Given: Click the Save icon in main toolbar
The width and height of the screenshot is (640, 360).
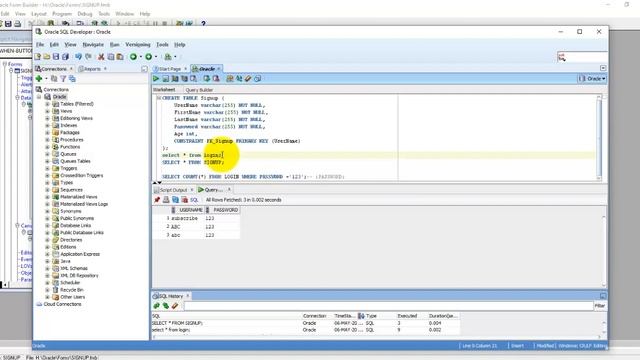Looking at the screenshot, I should [x=56, y=57].
